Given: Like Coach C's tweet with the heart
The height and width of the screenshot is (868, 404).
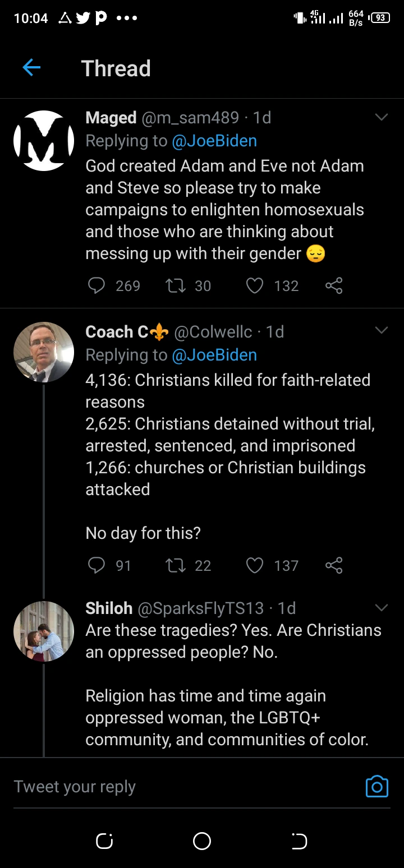Looking at the screenshot, I should pos(255,565).
